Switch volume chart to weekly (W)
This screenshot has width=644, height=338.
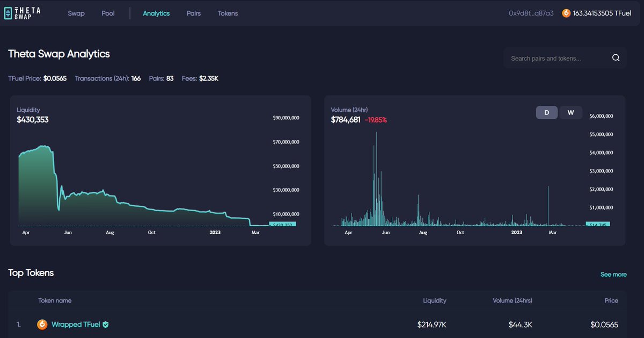(571, 112)
